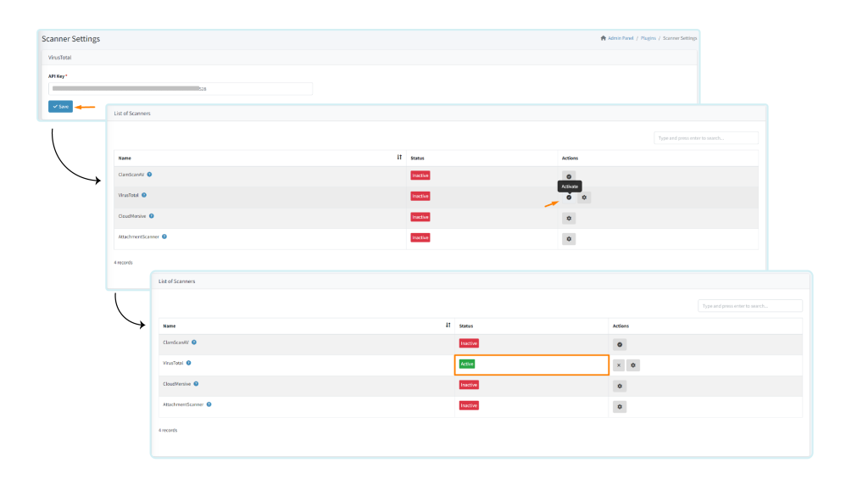The height and width of the screenshot is (501, 868).
Task: Open AttachmentScanner gear settings in the all-Inactive list
Action: click(569, 239)
